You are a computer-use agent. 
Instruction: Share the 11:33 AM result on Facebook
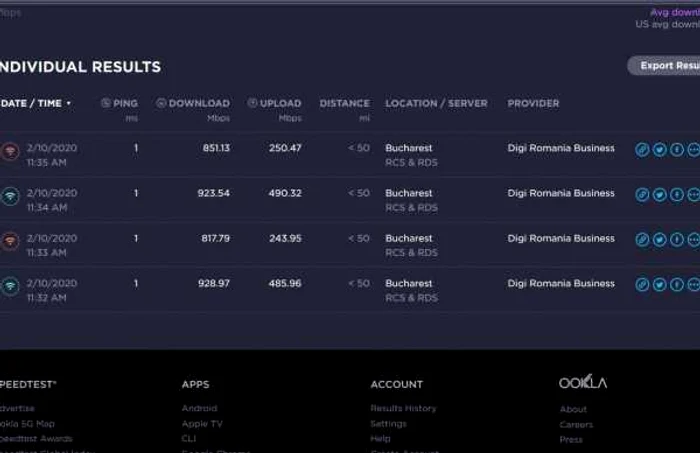tap(677, 240)
